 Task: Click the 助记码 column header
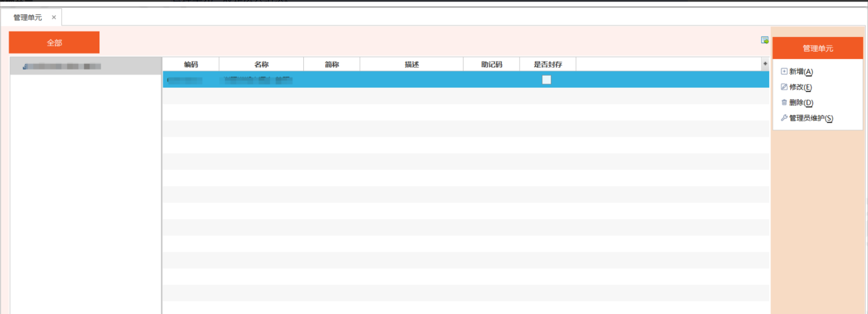(x=491, y=64)
